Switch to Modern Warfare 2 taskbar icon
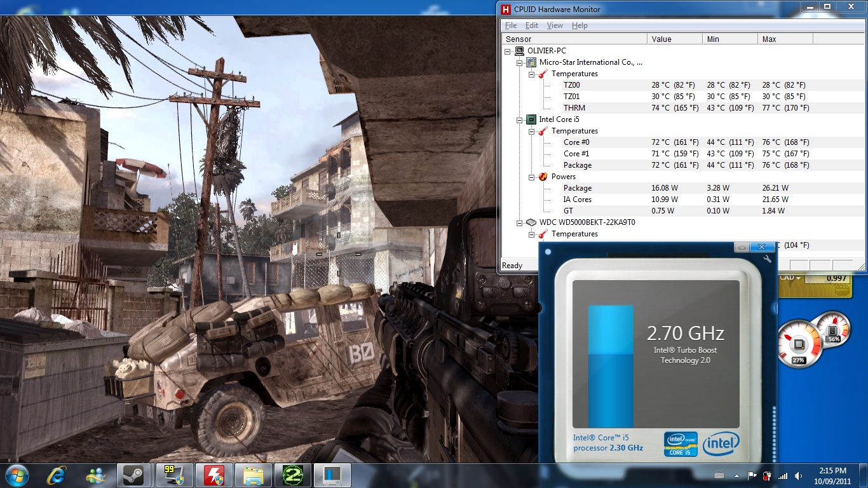 pos(292,475)
